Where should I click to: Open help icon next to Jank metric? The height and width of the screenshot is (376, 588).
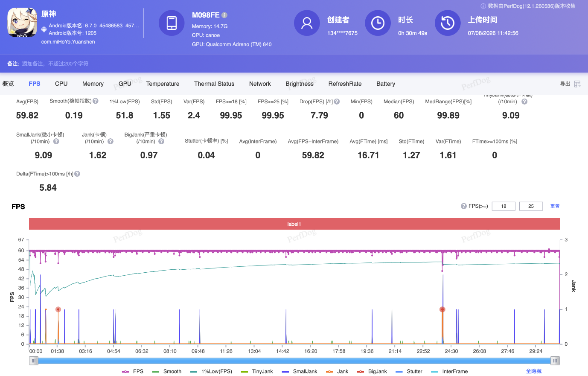click(111, 141)
